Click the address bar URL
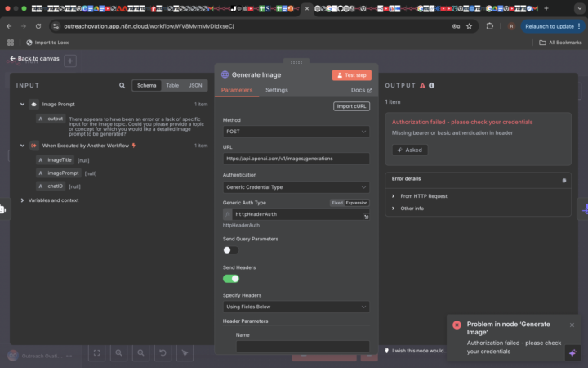Viewport: 588px width, 368px height. pos(149,26)
